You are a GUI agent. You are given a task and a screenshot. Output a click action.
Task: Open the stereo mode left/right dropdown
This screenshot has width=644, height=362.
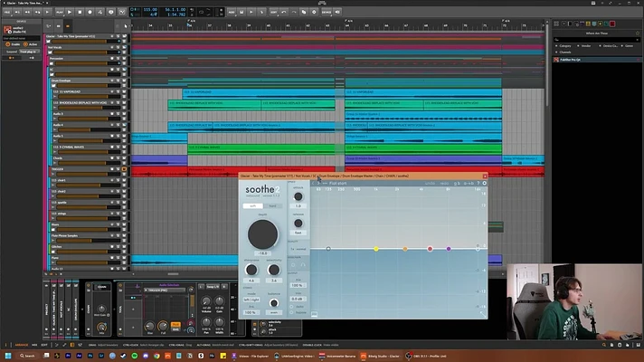click(251, 300)
